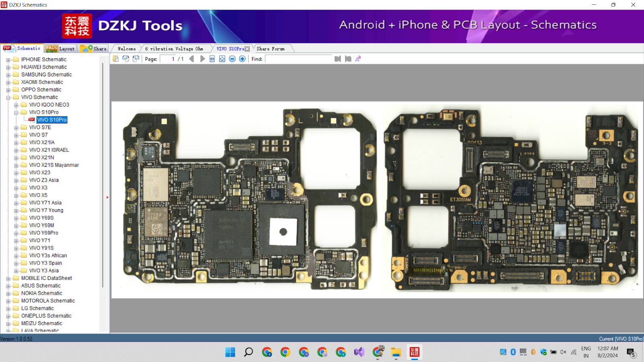This screenshot has width=644, height=362.
Task: Click the Wi-Fi tray icon
Action: 574,352
